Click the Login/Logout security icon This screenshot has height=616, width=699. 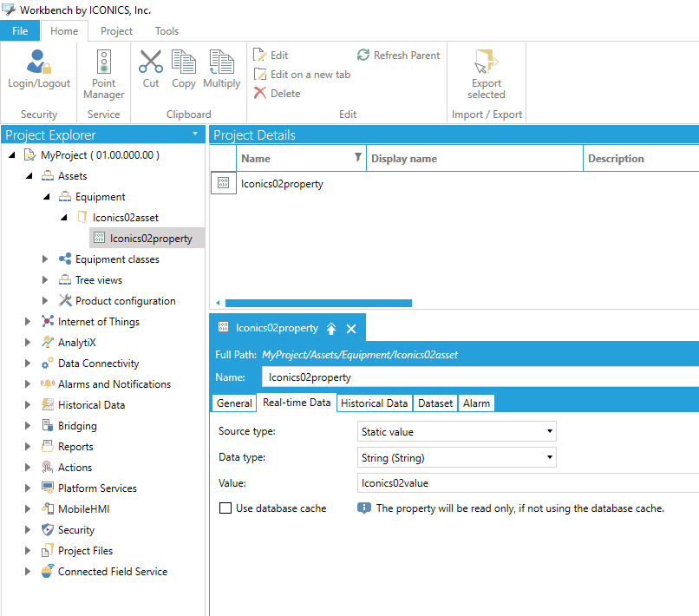(39, 62)
